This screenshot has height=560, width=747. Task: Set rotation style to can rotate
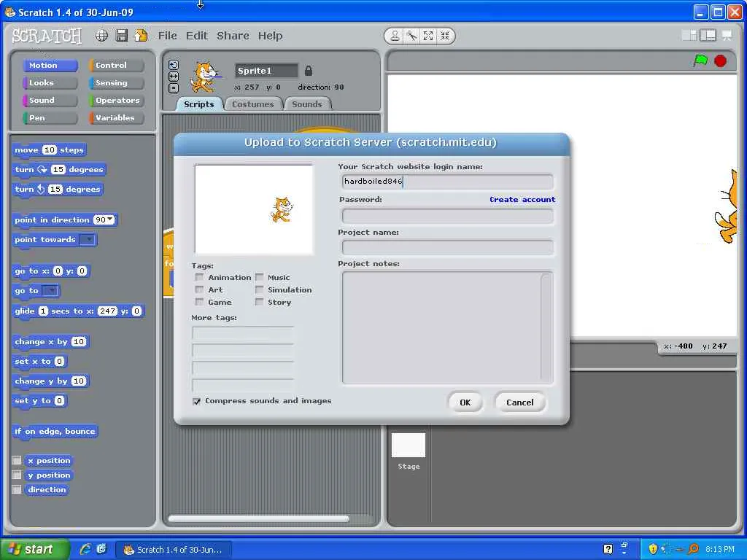tap(174, 65)
